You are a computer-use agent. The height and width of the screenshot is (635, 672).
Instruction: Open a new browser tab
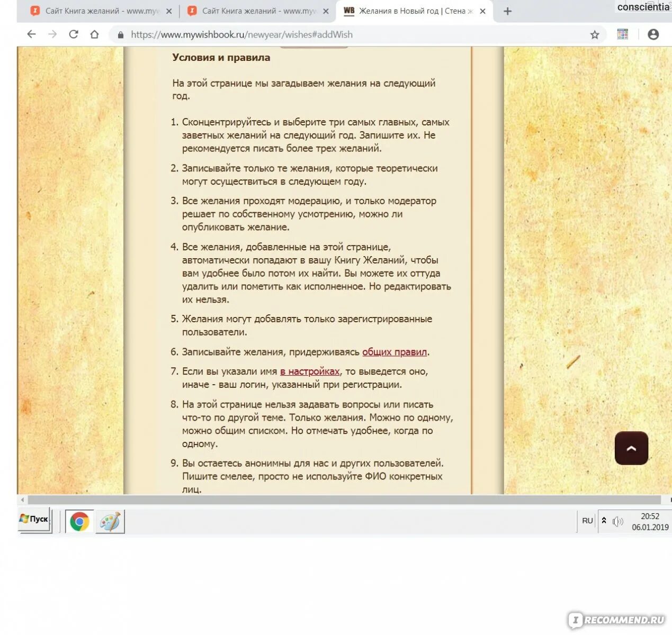pos(507,11)
